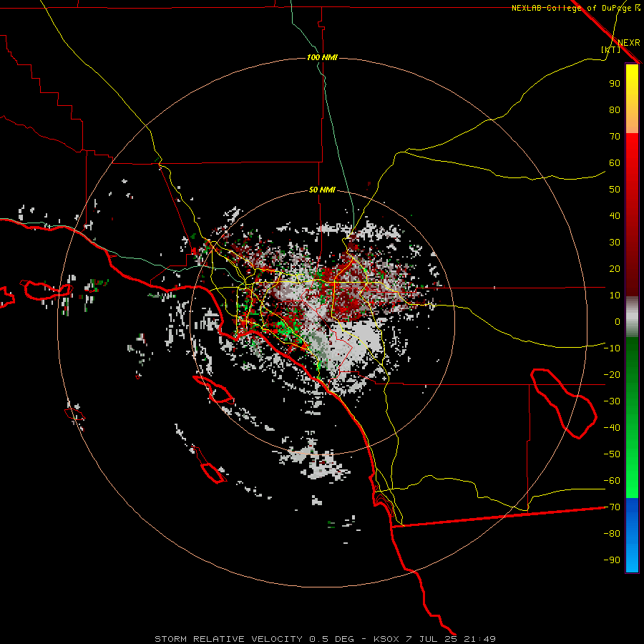Click the 50 value on the velocity scale
644x644 pixels.
pyautogui.click(x=615, y=190)
